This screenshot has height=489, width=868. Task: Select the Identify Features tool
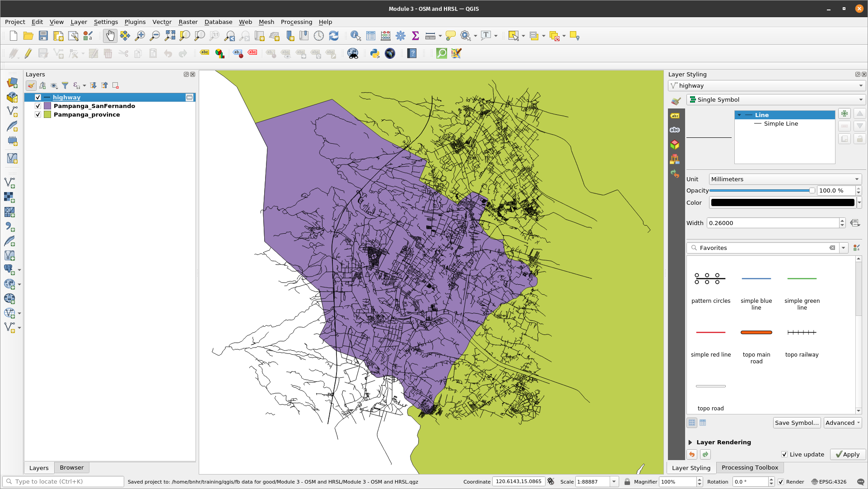coord(355,36)
